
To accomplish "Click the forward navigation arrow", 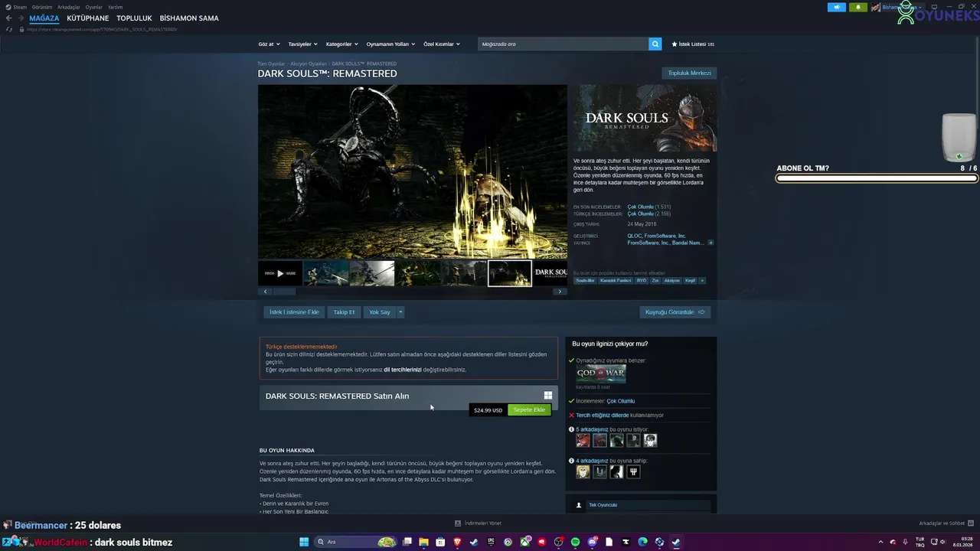I will click(x=21, y=18).
